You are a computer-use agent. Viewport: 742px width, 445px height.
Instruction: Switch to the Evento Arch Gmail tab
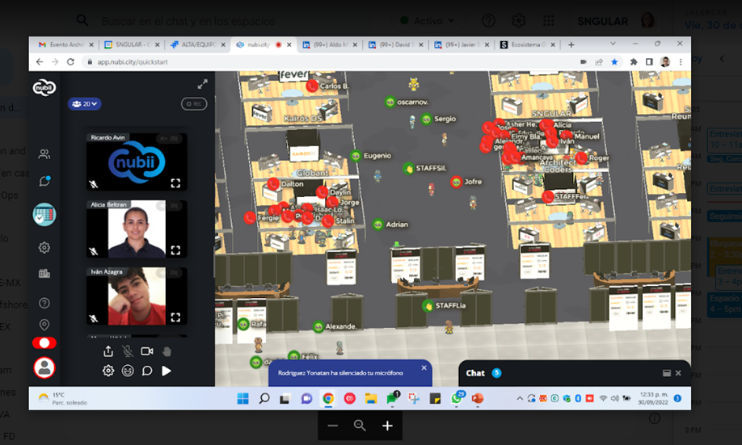[x=65, y=44]
